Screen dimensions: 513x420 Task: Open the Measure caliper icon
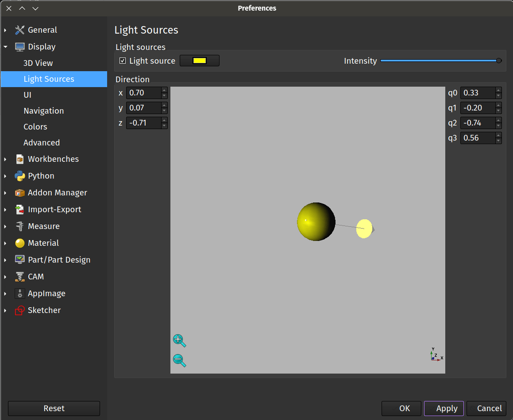pos(19,226)
